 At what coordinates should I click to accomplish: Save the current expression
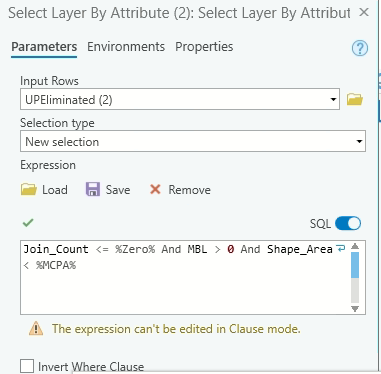point(108,190)
